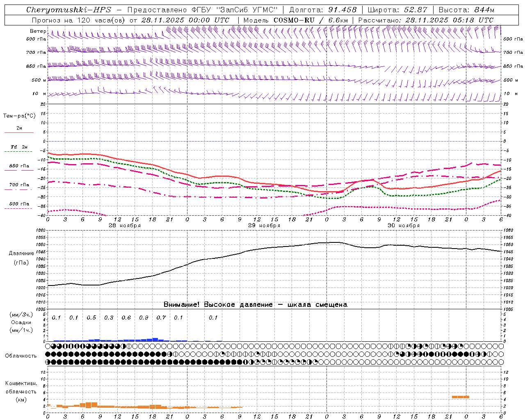Click the 'Конвективн.' convective cloud label
This screenshot has height=420, width=525.
[21, 383]
